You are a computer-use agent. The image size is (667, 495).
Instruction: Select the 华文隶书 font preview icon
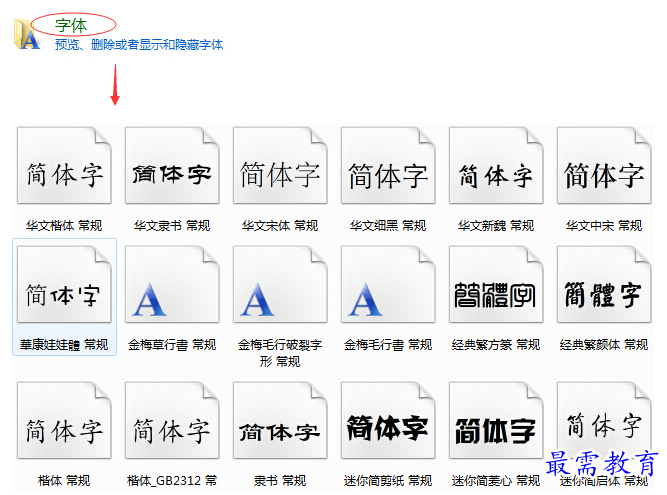tap(172, 165)
